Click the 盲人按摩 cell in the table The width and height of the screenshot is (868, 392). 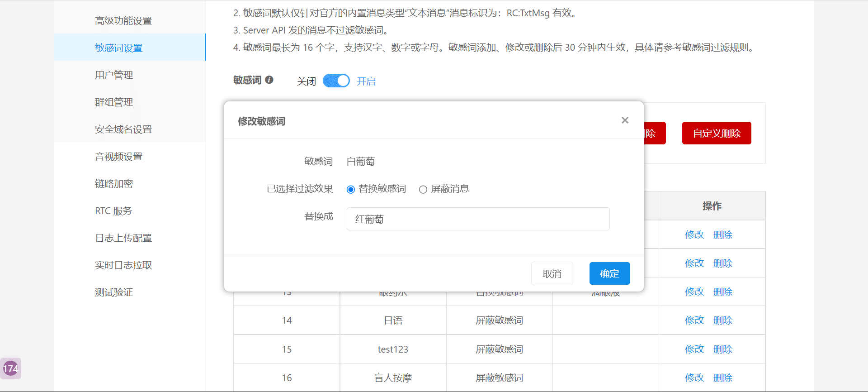[x=393, y=378]
